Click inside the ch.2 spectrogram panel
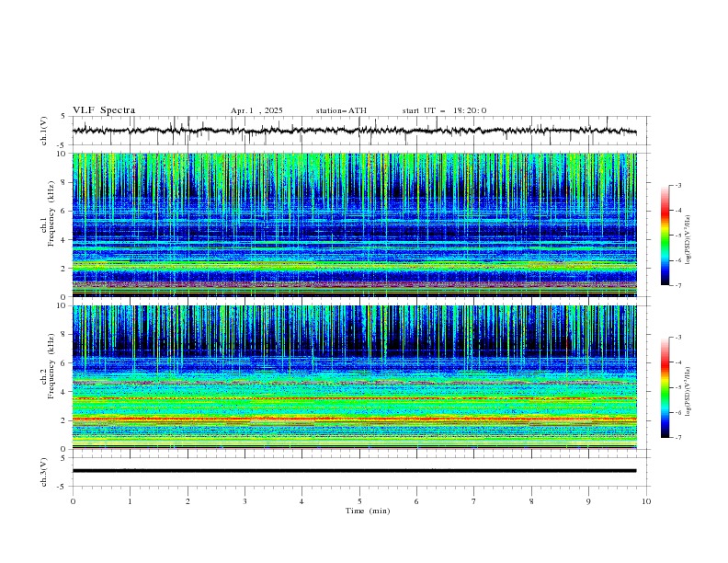 coord(354,377)
